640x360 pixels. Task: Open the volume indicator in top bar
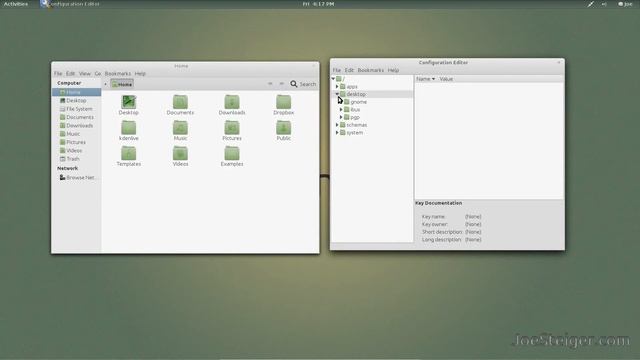click(604, 4)
